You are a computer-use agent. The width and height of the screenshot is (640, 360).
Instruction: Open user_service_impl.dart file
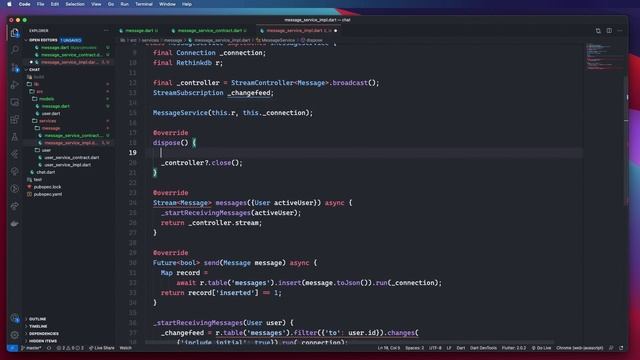coord(67,165)
